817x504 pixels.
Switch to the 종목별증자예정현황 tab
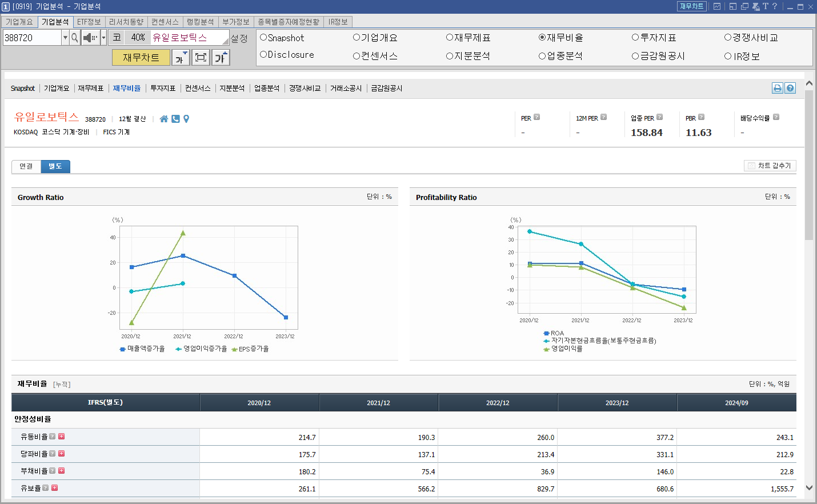click(x=289, y=22)
